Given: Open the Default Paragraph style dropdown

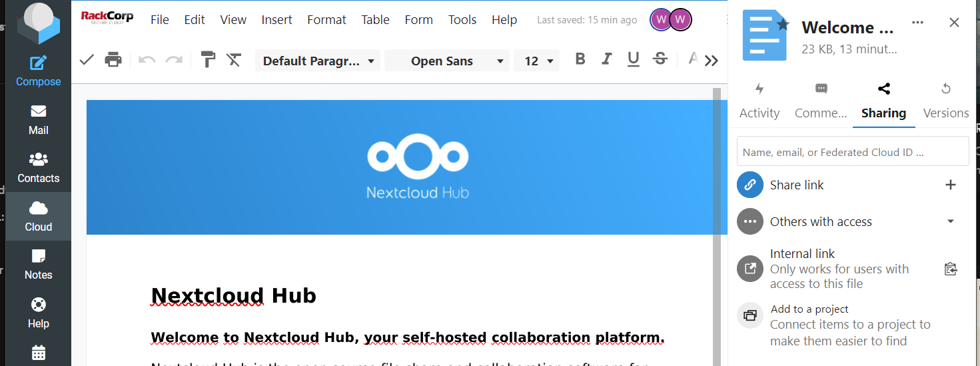Looking at the screenshot, I should [x=318, y=61].
